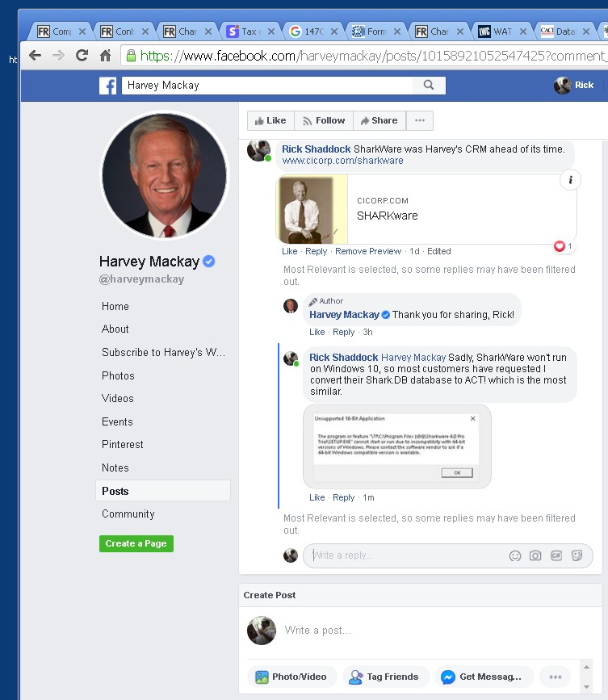This screenshot has width=608, height=700.
Task: Close the Data tab
Action: 586,31
